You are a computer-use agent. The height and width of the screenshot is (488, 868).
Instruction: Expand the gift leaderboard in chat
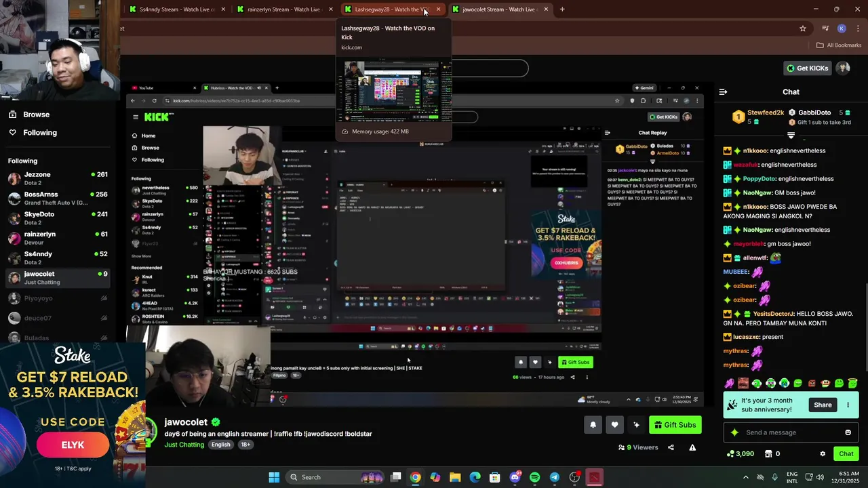pos(791,136)
